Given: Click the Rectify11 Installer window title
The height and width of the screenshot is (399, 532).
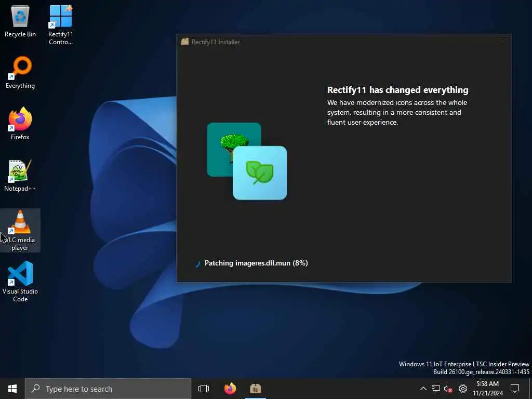Looking at the screenshot, I should coord(216,42).
